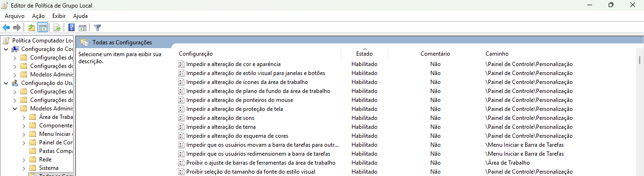Sort by the Comentário column header
The image size is (644, 176).
point(435,54)
